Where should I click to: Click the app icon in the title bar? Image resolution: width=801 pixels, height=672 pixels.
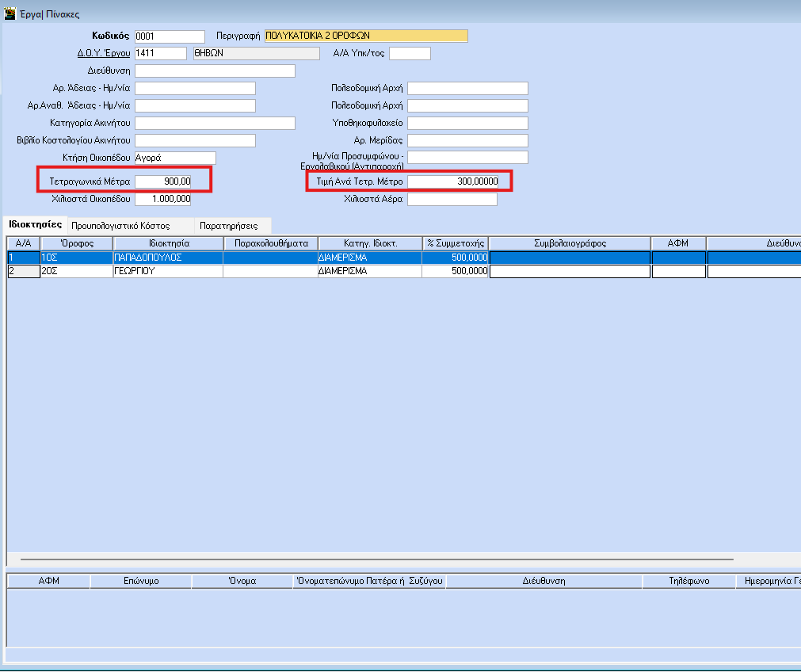[9, 14]
